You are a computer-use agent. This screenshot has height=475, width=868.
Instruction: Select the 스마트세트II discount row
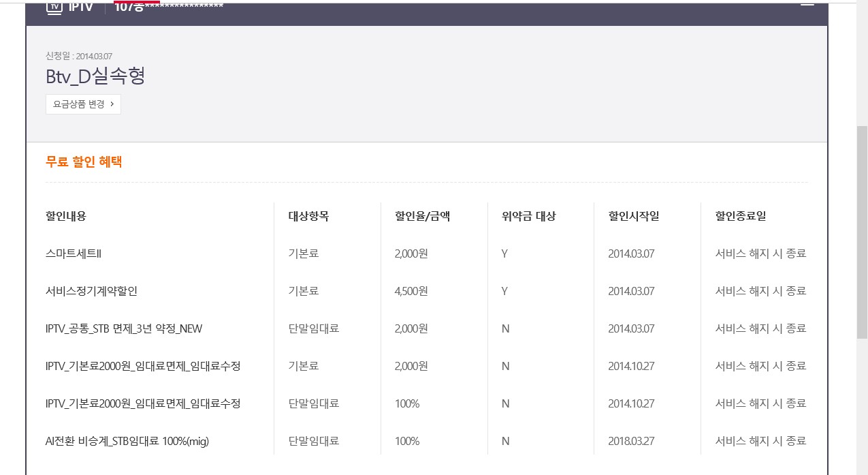[74, 254]
